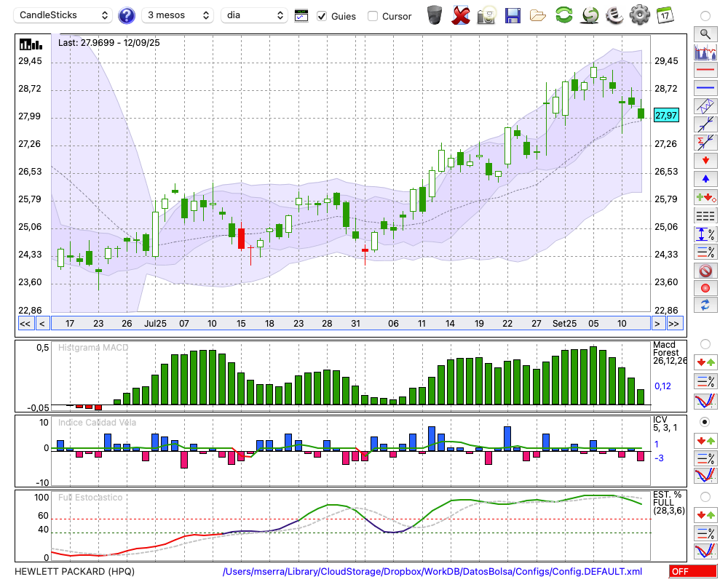Image resolution: width=728 pixels, height=582 pixels.
Task: Add a blue up arrow marker
Action: point(705,179)
